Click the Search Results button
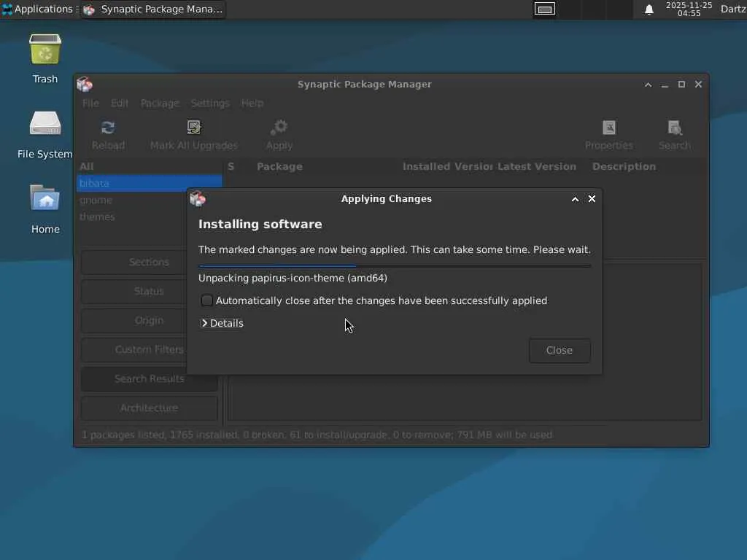 coord(149,379)
